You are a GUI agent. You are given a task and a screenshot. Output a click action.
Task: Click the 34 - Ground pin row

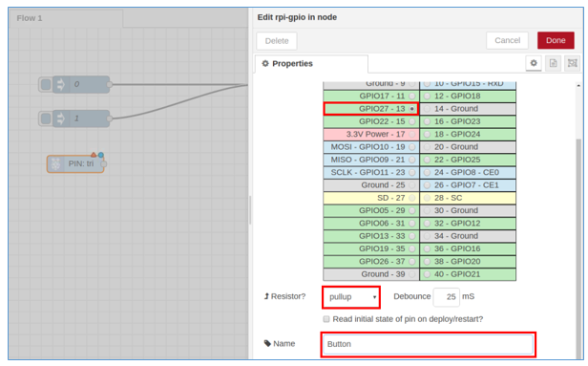468,236
